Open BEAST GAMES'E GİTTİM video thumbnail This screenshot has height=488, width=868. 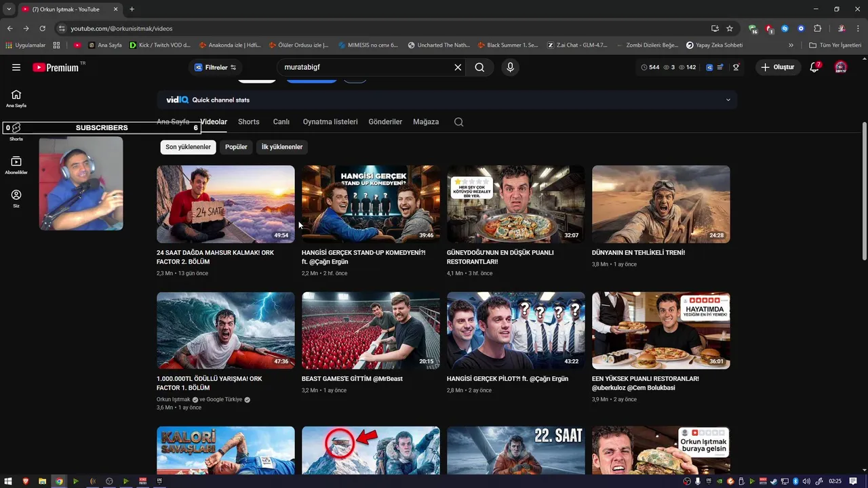371,331
